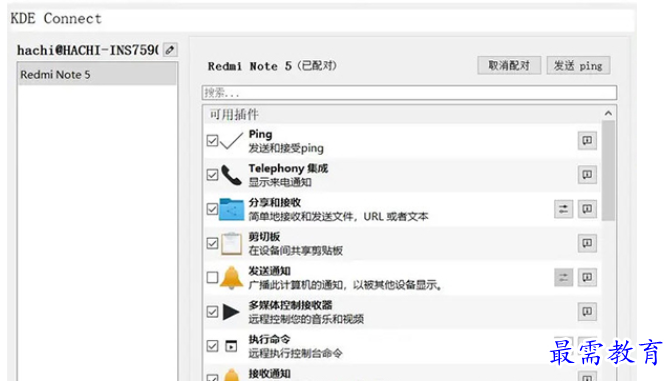Click the Telephony phone handset icon
The image size is (671, 384).
point(232,175)
